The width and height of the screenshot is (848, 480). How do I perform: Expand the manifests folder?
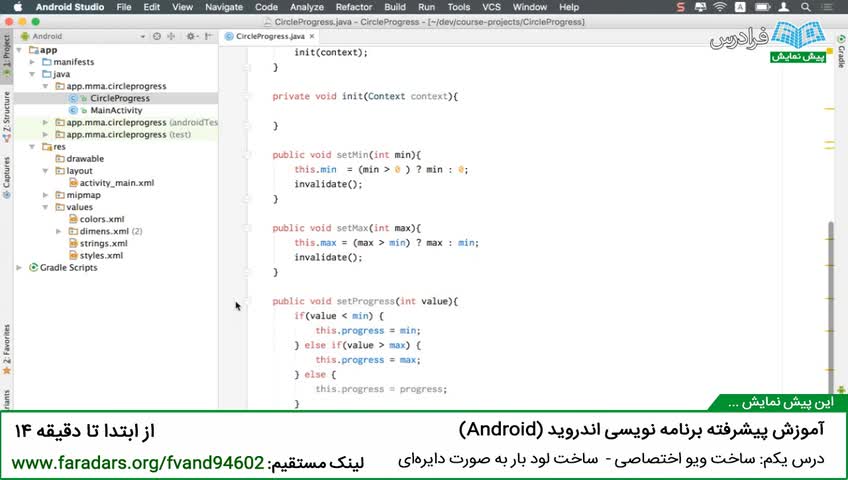(32, 62)
